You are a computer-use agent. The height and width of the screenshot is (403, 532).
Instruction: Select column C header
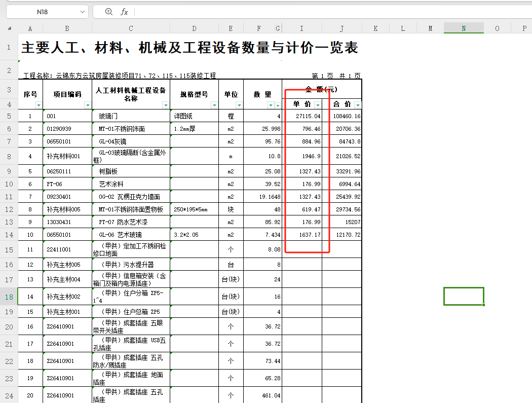pyautogui.click(x=131, y=28)
